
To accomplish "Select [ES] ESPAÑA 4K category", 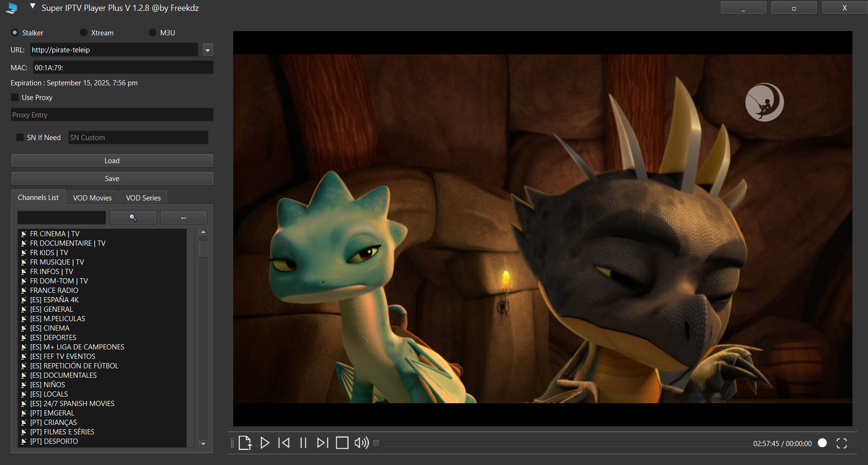I will tap(55, 300).
